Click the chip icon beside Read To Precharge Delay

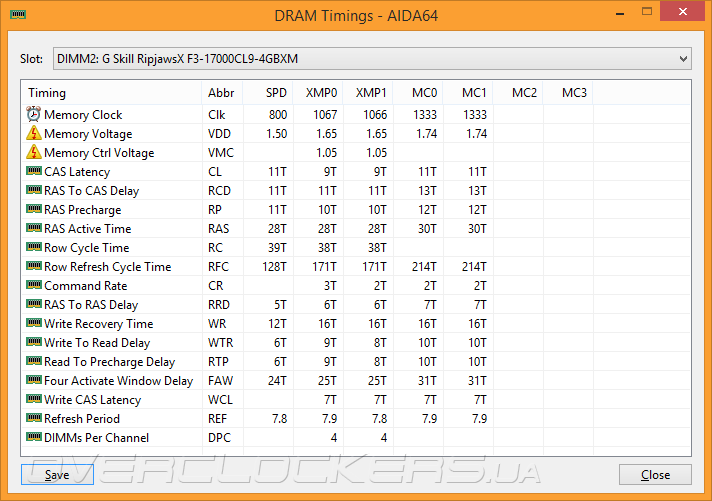pos(34,361)
